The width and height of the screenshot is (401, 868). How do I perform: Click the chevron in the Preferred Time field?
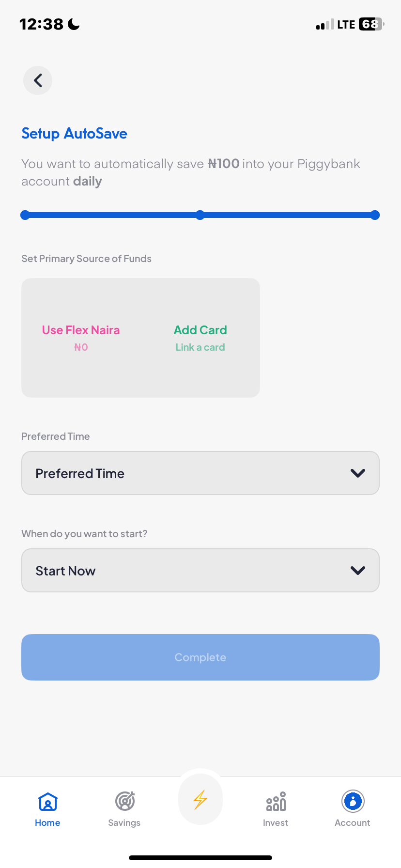click(358, 473)
